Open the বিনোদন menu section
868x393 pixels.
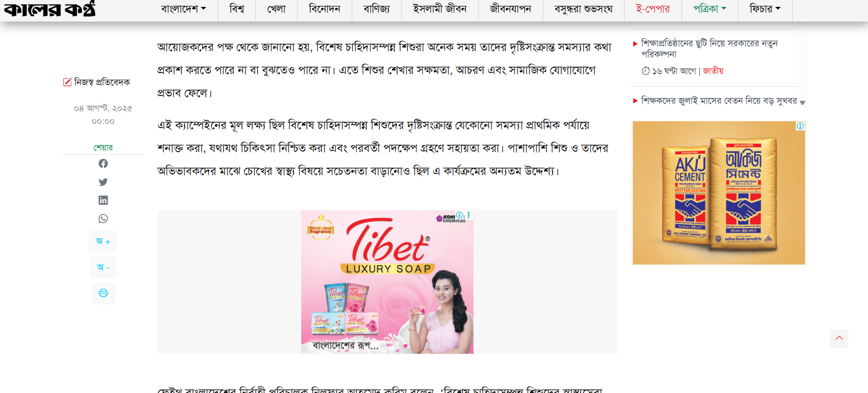325,9
